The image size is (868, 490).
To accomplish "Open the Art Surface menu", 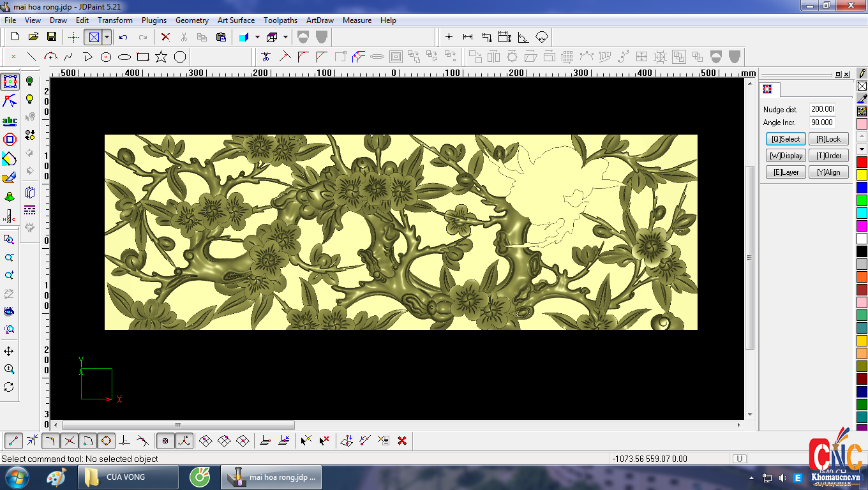I will pyautogui.click(x=236, y=20).
